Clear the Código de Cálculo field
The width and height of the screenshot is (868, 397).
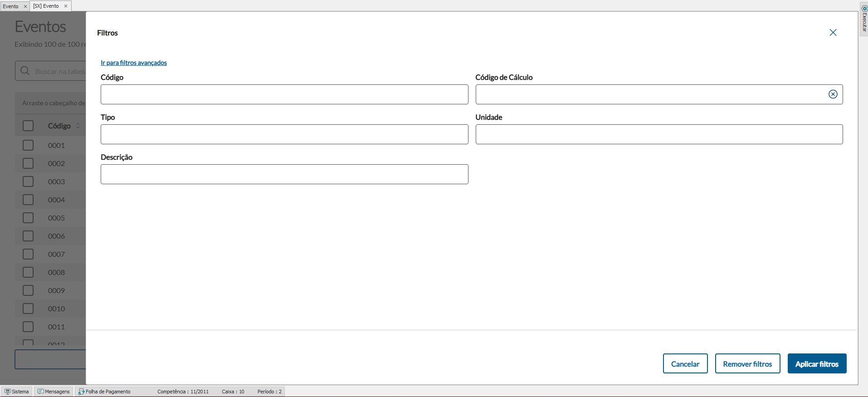[x=833, y=94]
